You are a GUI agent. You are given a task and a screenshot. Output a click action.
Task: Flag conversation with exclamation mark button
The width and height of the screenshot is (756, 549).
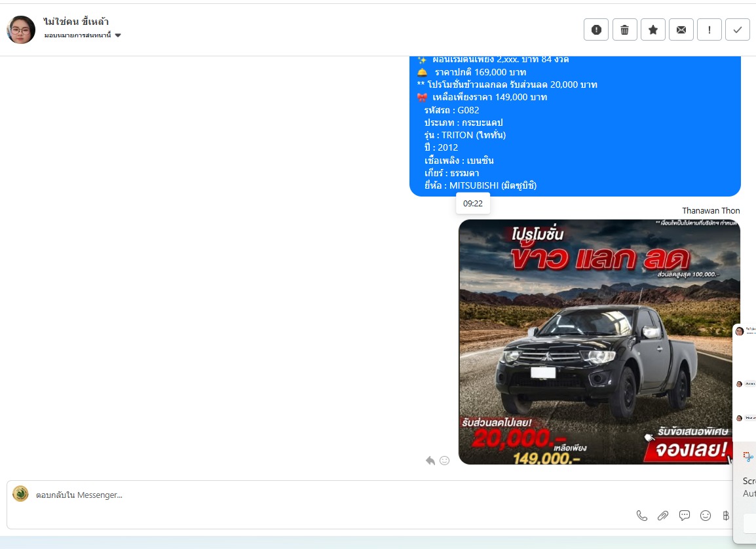[709, 30]
